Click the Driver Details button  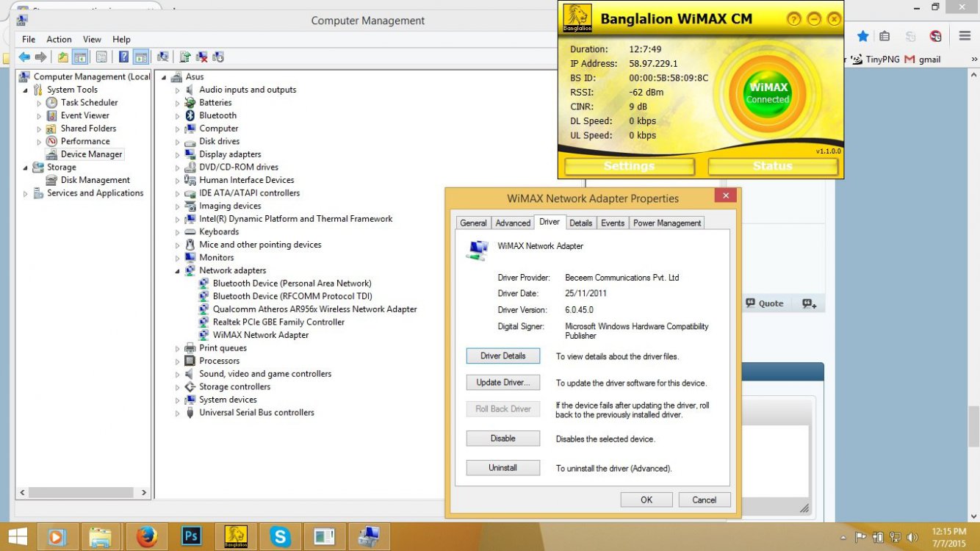(503, 356)
